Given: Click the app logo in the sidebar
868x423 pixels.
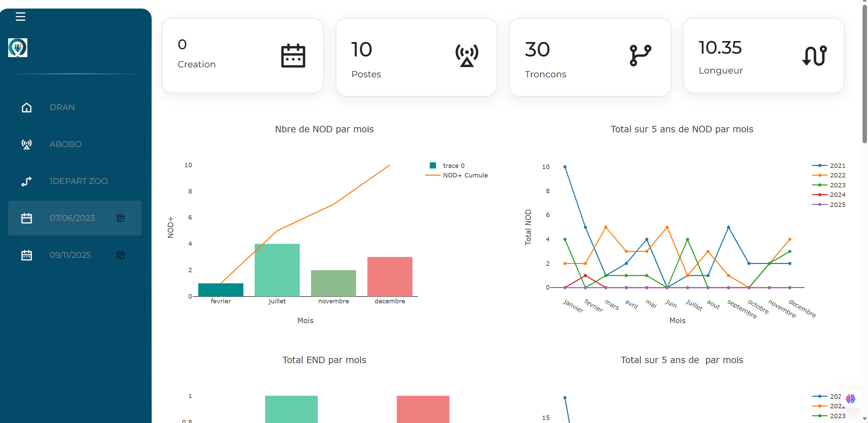Looking at the screenshot, I should 17,48.
